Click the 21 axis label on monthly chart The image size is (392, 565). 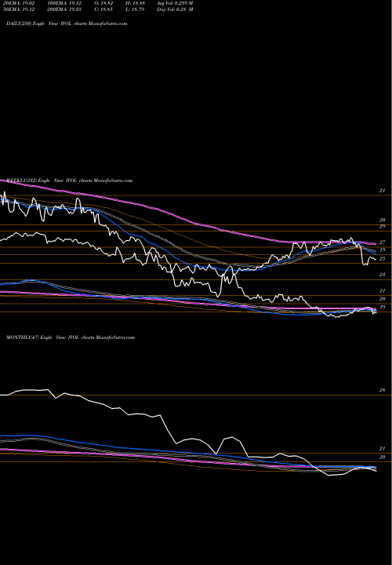(x=383, y=449)
